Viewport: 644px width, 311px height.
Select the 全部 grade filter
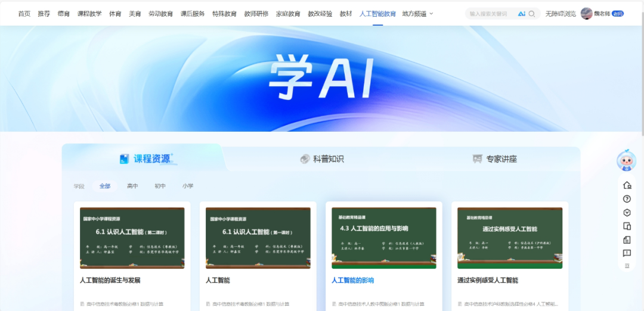click(x=105, y=186)
